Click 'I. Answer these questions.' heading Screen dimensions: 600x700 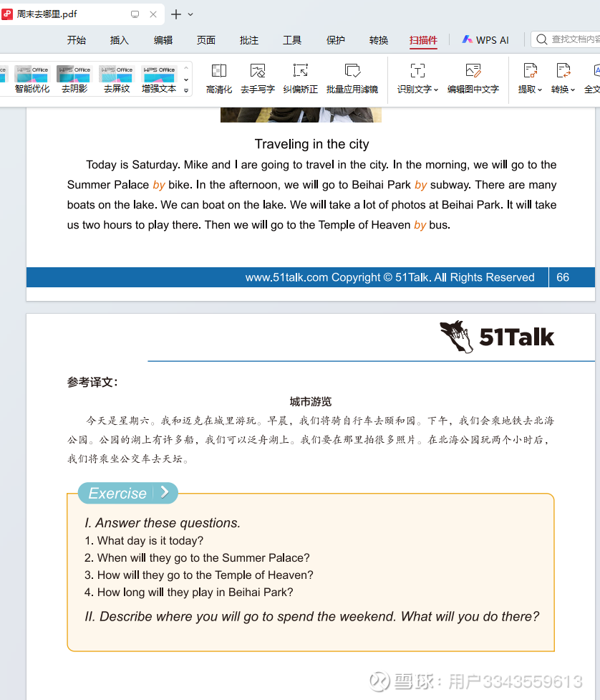coord(163,523)
